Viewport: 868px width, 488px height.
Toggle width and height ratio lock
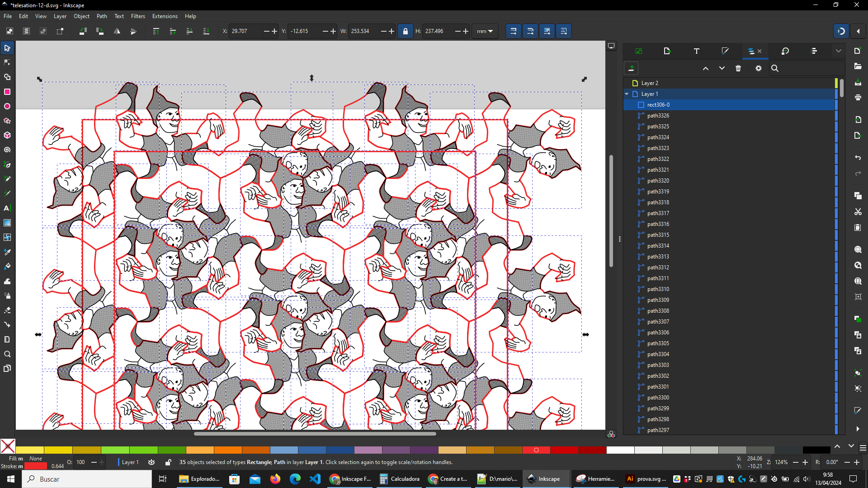click(406, 31)
